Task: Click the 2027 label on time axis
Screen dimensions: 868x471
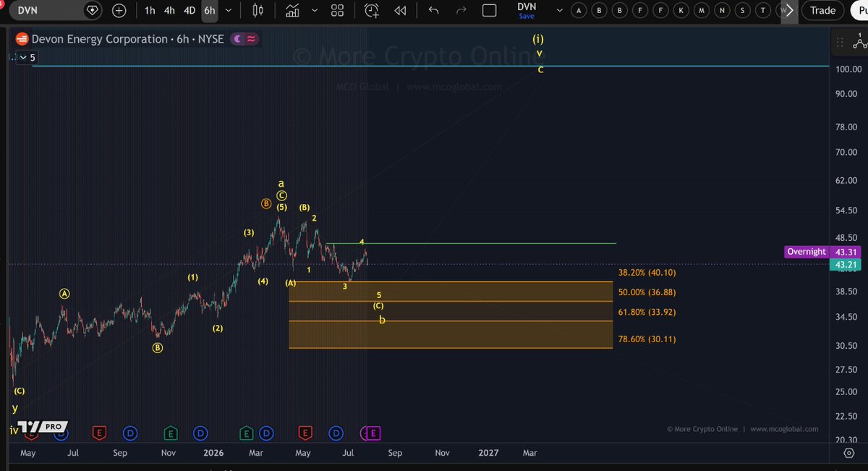Action: click(488, 453)
